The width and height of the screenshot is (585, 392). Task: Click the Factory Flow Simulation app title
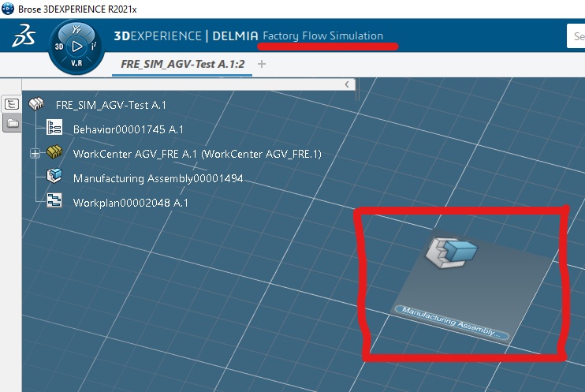tap(323, 35)
